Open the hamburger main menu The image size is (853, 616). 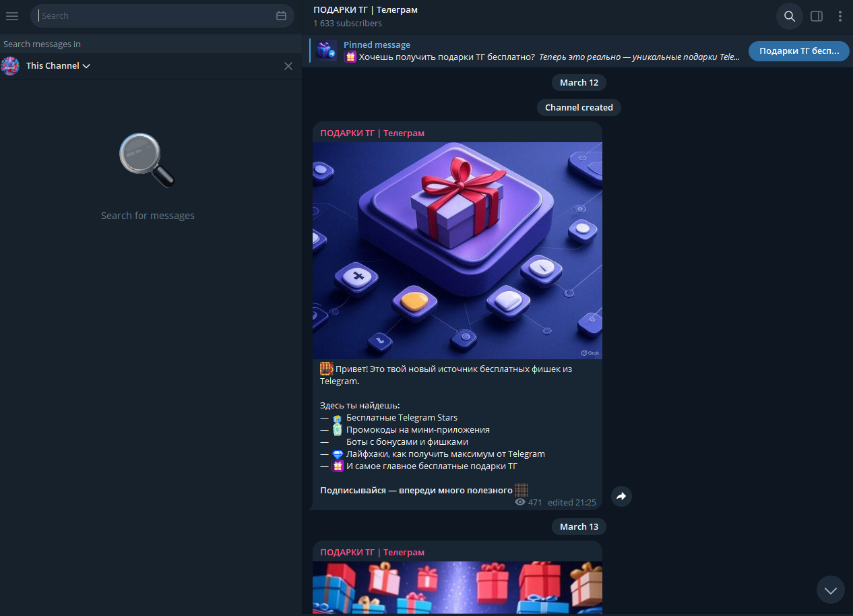pos(12,16)
